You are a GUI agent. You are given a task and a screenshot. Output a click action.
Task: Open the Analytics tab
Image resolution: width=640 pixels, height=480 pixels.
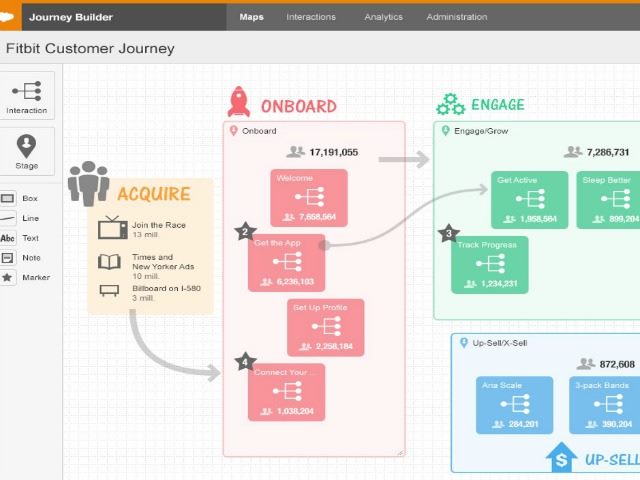(x=383, y=17)
